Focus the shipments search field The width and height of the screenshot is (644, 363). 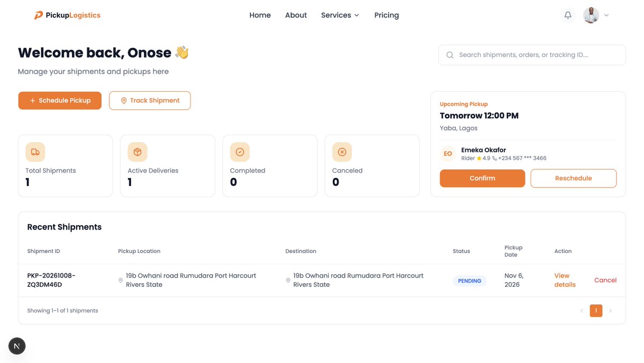coord(532,55)
